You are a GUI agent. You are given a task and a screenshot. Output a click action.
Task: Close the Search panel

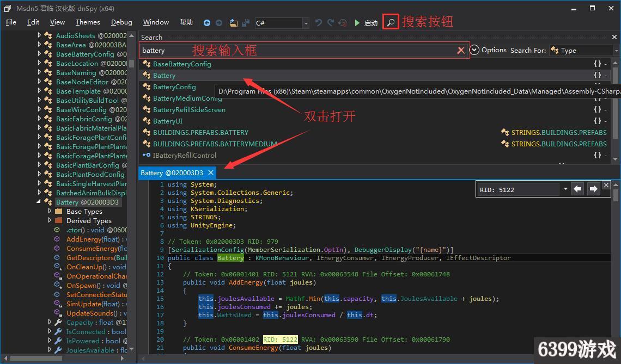click(x=614, y=37)
